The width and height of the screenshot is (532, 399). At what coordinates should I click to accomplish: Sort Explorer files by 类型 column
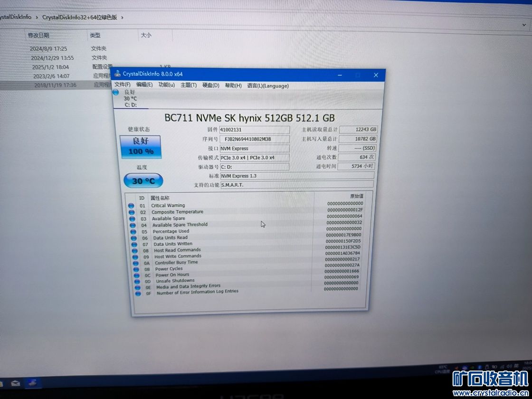95,35
